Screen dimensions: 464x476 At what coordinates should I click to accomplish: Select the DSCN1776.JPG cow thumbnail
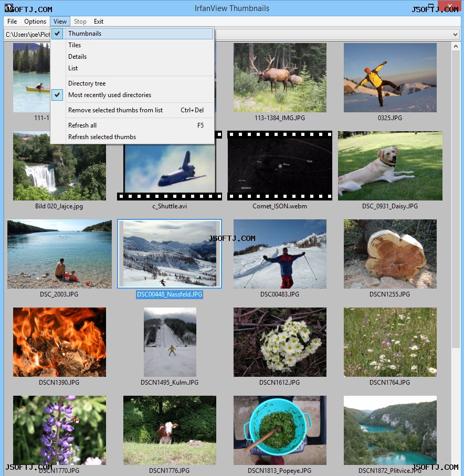(x=170, y=430)
